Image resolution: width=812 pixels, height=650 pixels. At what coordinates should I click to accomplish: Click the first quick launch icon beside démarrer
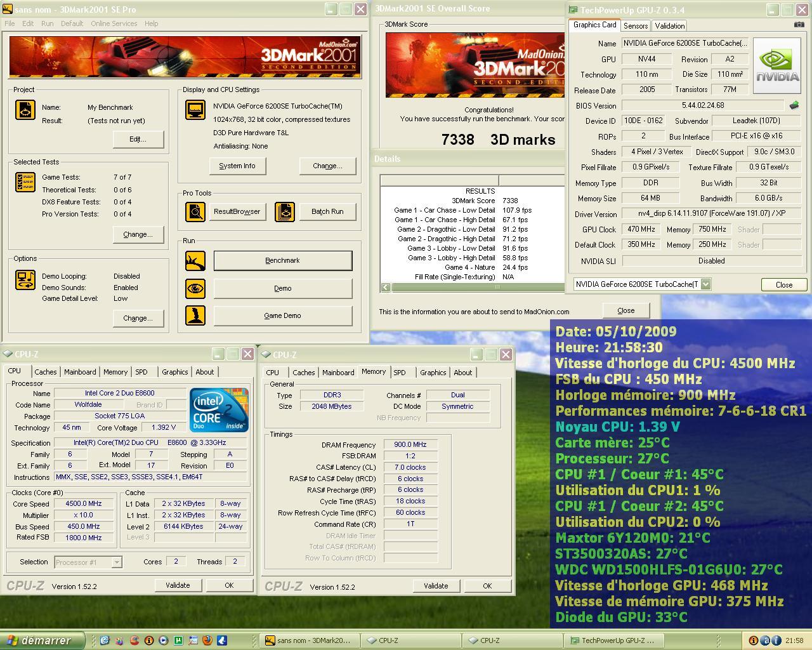tap(105, 640)
